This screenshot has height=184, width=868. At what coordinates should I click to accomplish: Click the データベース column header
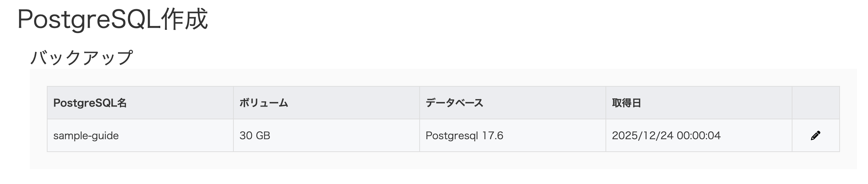click(x=454, y=103)
